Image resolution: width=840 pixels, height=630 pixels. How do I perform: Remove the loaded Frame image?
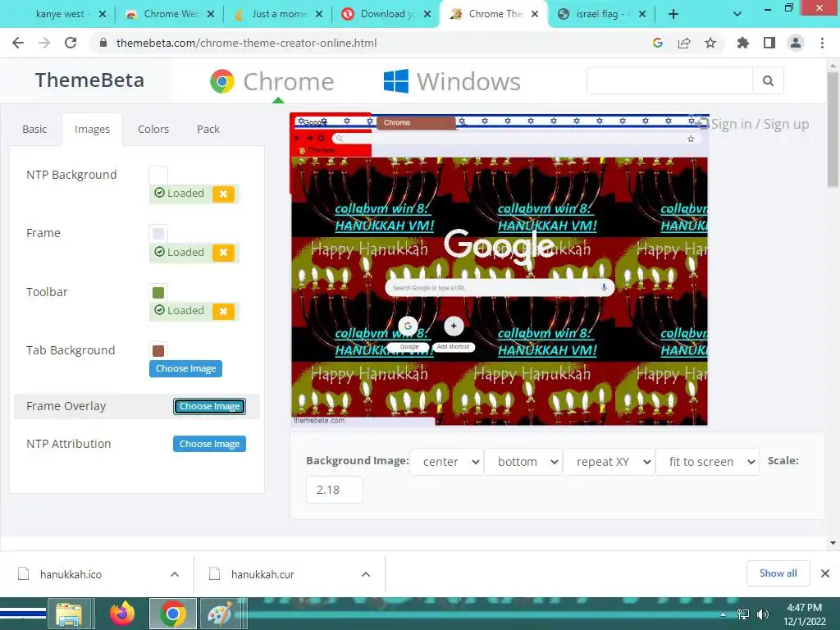click(223, 253)
